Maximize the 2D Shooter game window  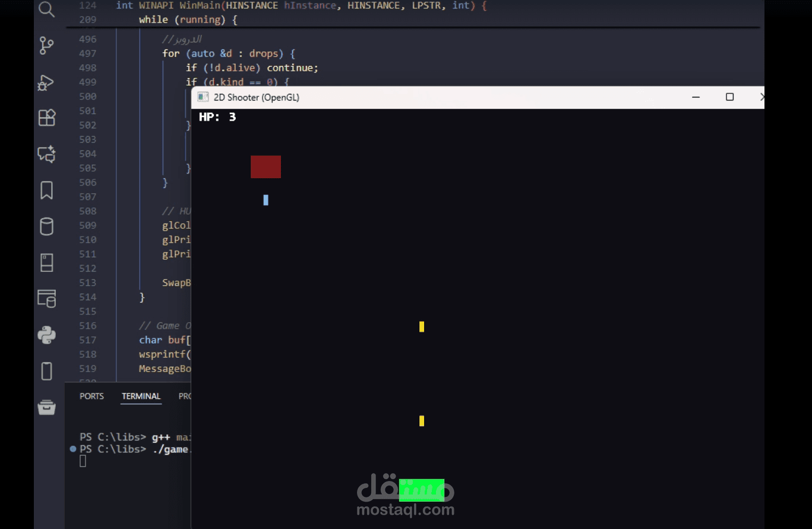coord(729,97)
